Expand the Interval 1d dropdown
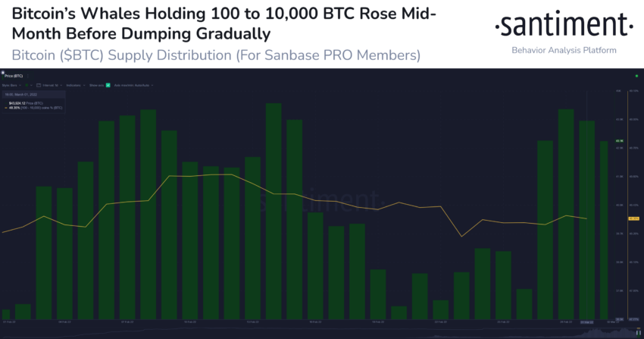Viewport: 644px width, 339px height. 52,86
